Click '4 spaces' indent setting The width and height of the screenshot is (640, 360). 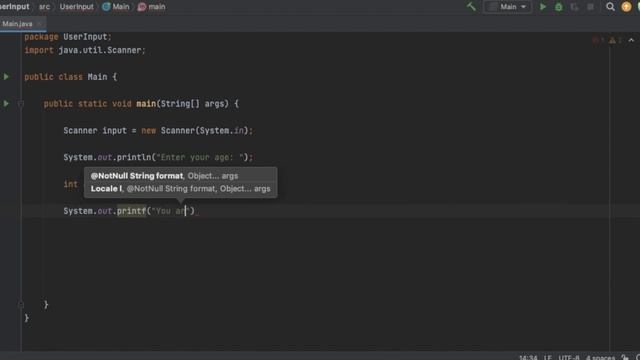click(600, 357)
